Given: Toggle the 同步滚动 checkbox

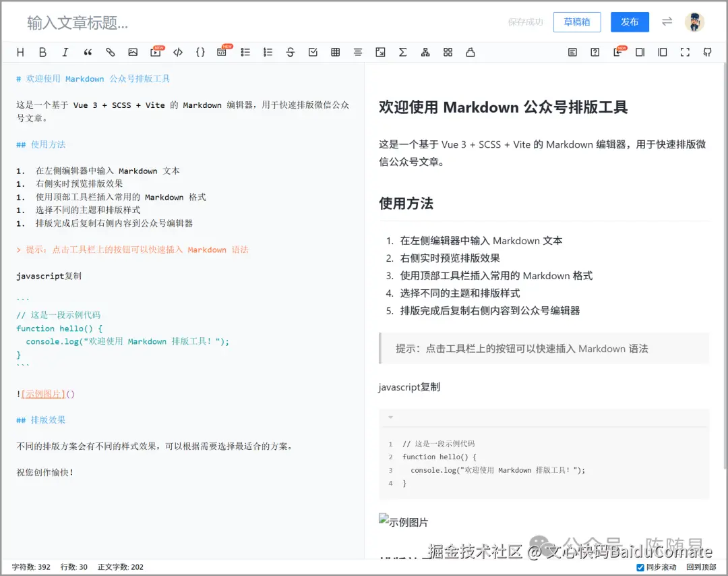Looking at the screenshot, I should pos(640,567).
